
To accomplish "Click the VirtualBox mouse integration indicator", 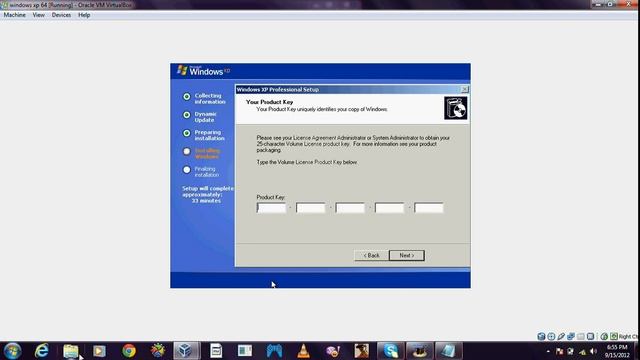I will (x=604, y=336).
